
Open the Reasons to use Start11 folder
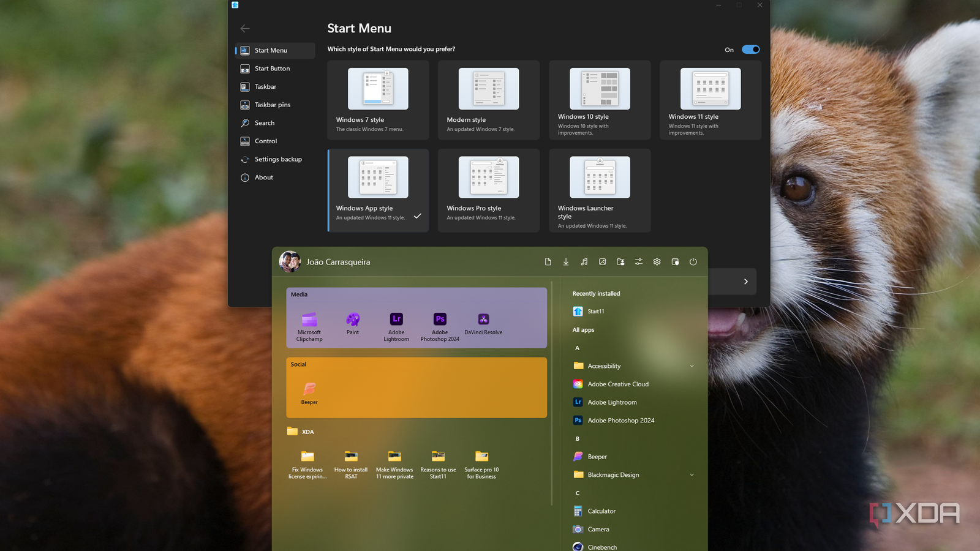[438, 464]
